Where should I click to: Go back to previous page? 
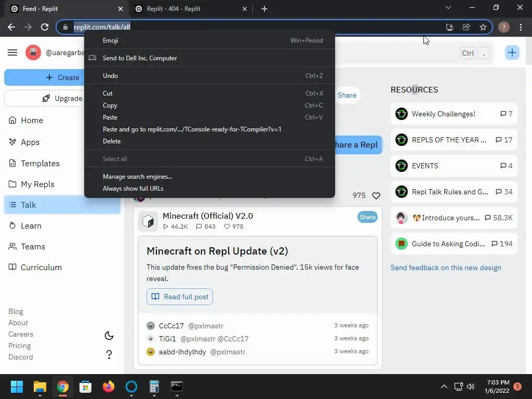click(x=11, y=27)
